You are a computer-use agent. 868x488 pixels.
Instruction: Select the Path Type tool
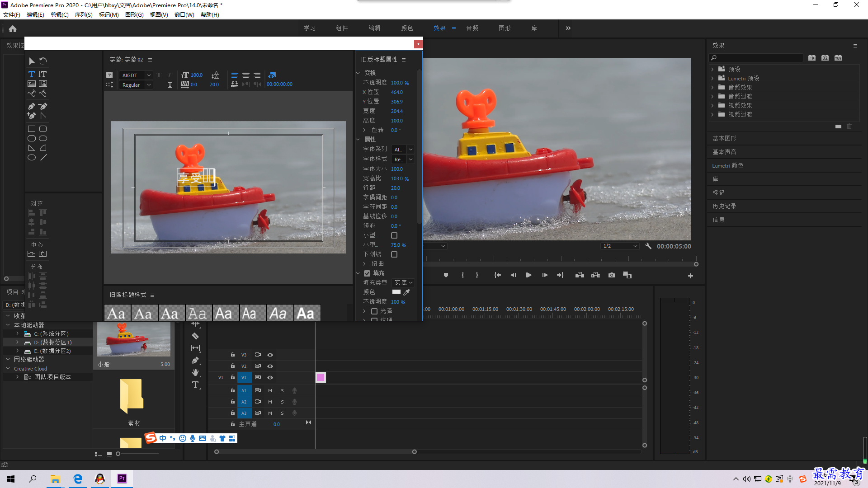tap(32, 93)
